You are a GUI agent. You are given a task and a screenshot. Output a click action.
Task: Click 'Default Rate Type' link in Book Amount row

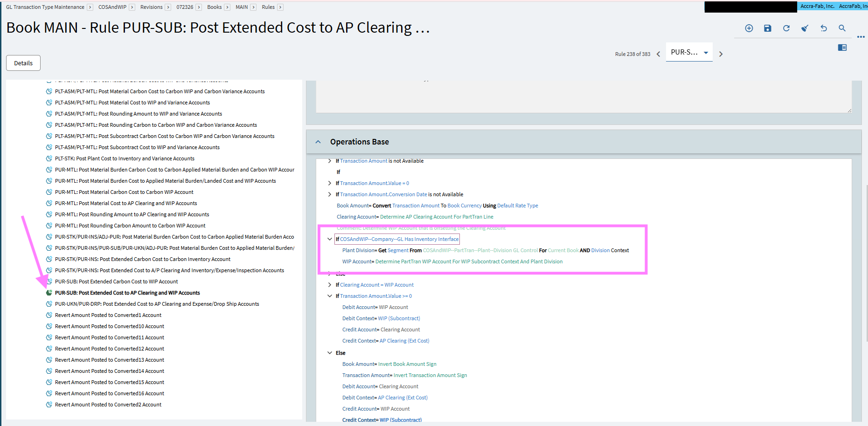click(518, 206)
